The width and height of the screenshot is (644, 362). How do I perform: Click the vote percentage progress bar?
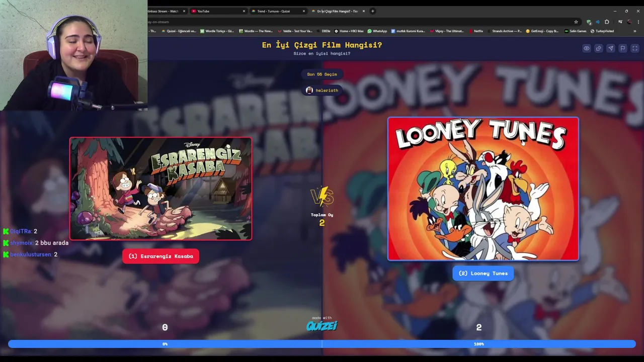coord(322,344)
